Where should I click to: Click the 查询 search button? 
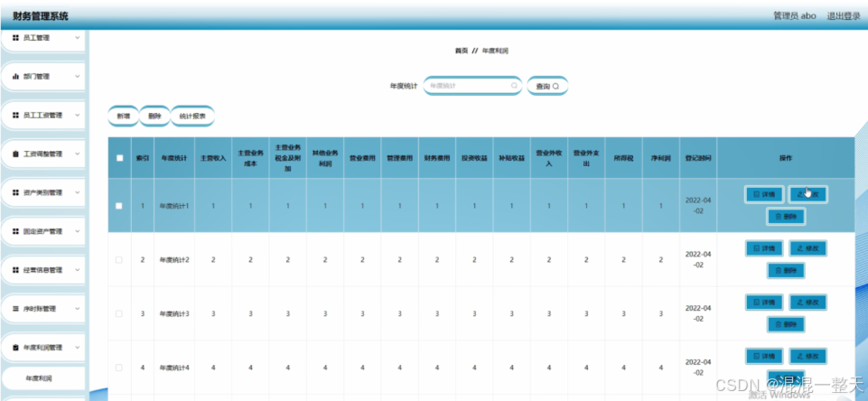click(547, 86)
